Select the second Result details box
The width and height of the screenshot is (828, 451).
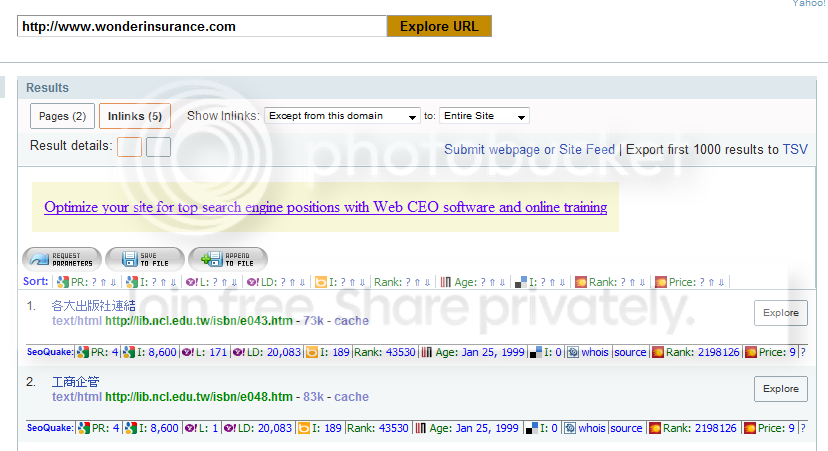[x=158, y=147]
